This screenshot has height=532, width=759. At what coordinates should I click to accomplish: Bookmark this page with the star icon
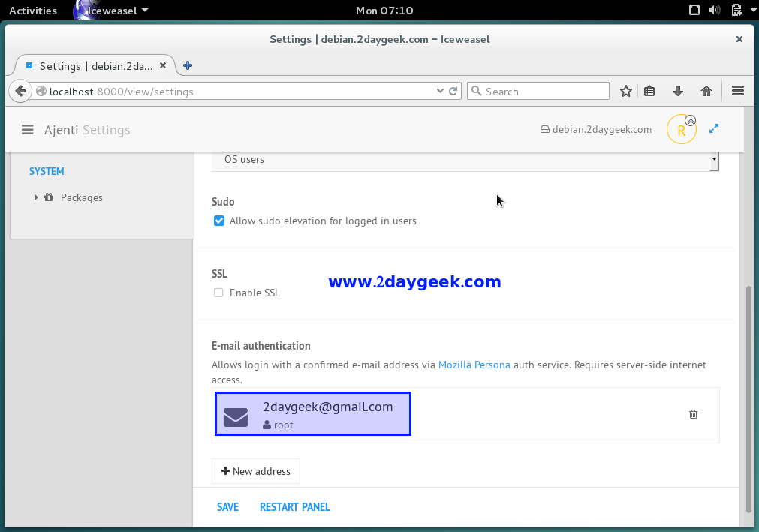point(626,91)
